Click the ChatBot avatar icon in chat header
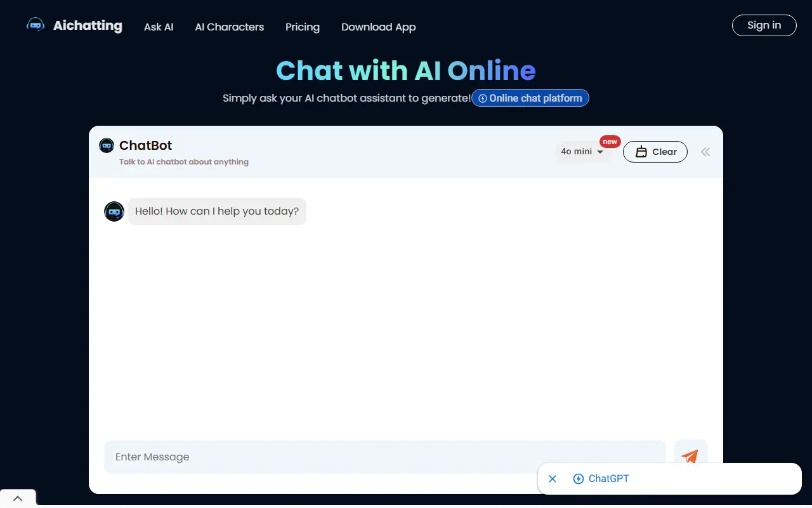The image size is (812, 508). (106, 145)
